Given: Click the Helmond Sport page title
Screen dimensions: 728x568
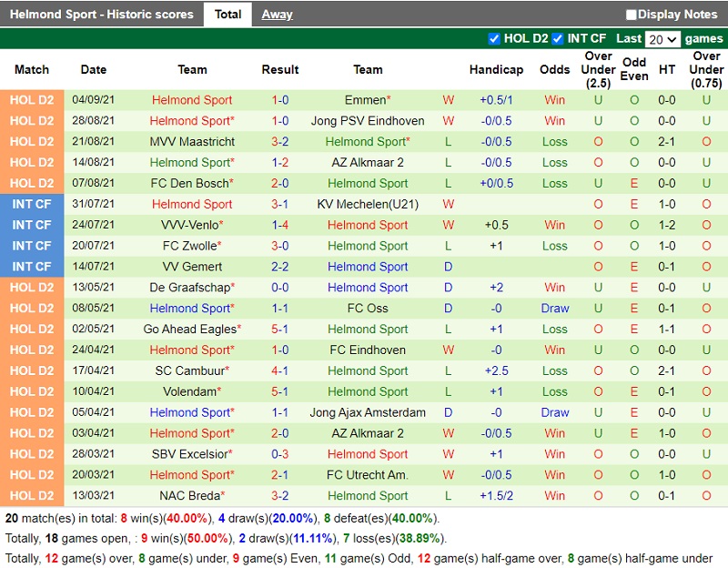Looking at the screenshot, I should (102, 14).
